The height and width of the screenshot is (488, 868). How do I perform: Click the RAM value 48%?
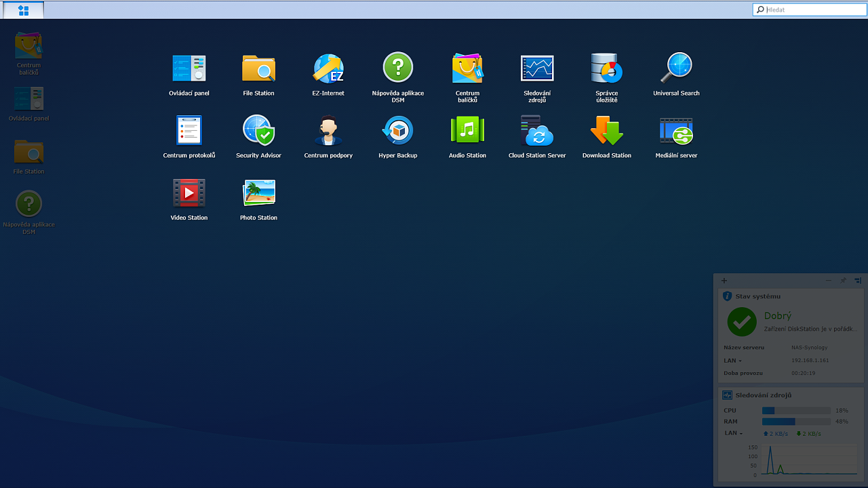(x=842, y=422)
